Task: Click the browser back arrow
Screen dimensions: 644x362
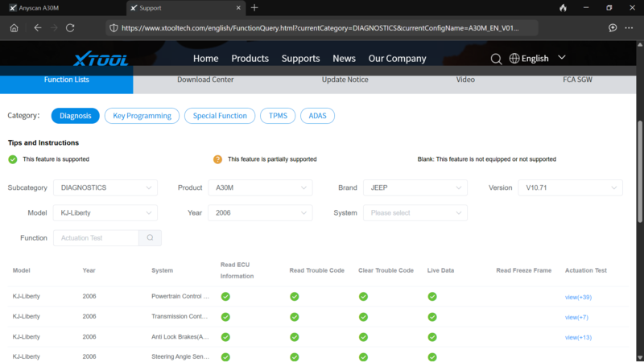Action: coord(38,28)
